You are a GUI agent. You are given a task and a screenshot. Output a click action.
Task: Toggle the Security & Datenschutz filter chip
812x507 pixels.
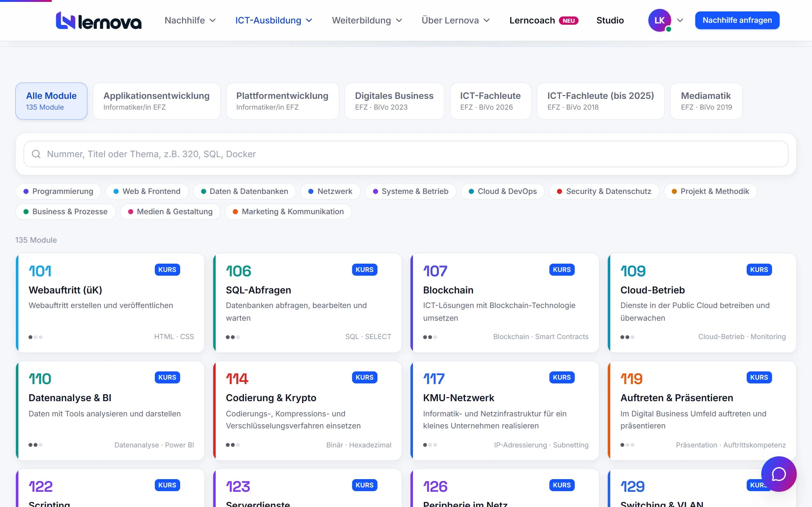(604, 191)
